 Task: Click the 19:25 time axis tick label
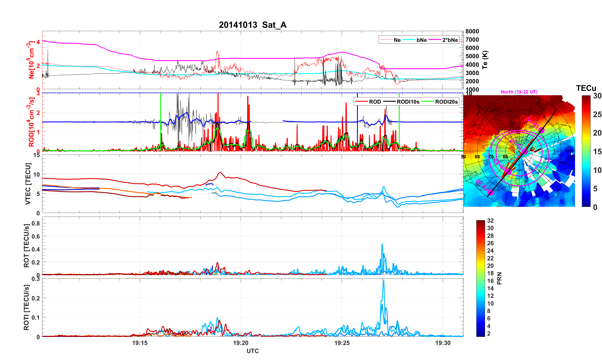[x=342, y=343]
